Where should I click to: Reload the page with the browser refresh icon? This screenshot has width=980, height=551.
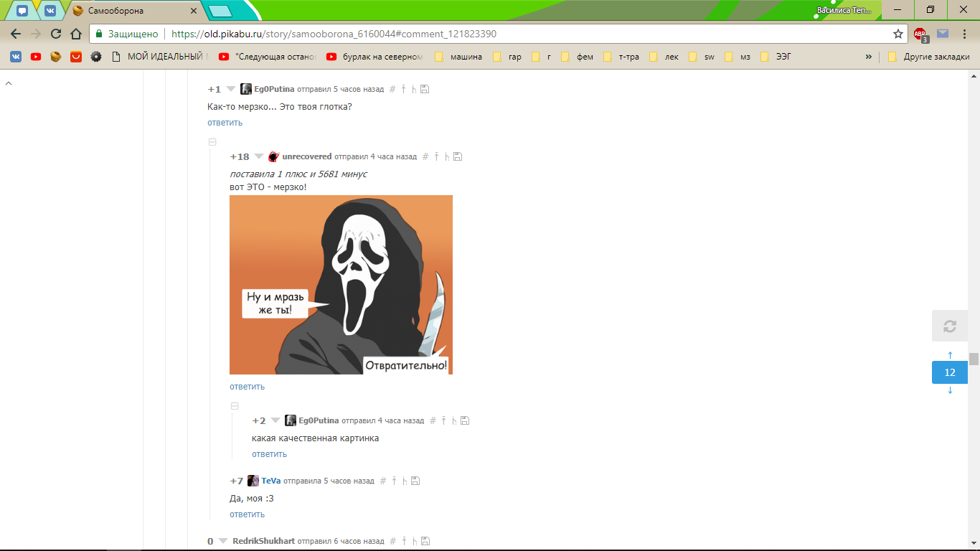tap(56, 34)
